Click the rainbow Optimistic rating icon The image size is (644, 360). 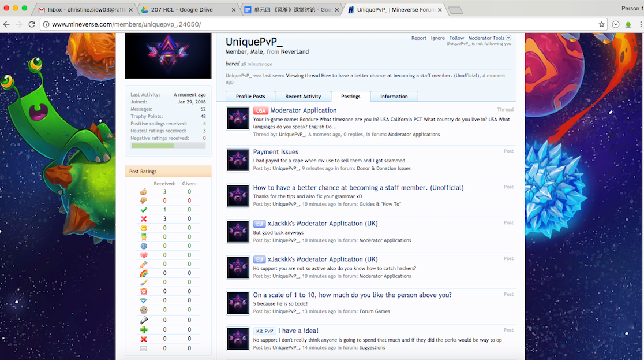143,273
